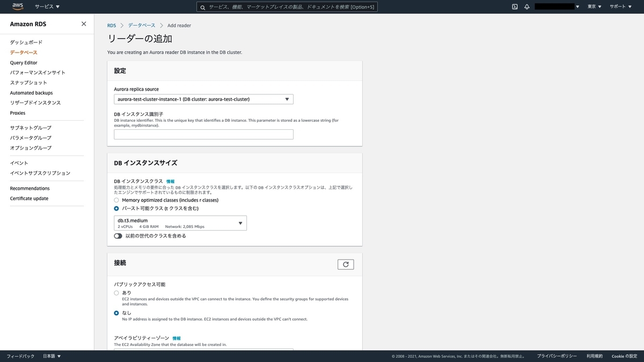Open サブネットグループ in the sidebar
Image resolution: width=644 pixels, height=362 pixels.
coord(31,128)
